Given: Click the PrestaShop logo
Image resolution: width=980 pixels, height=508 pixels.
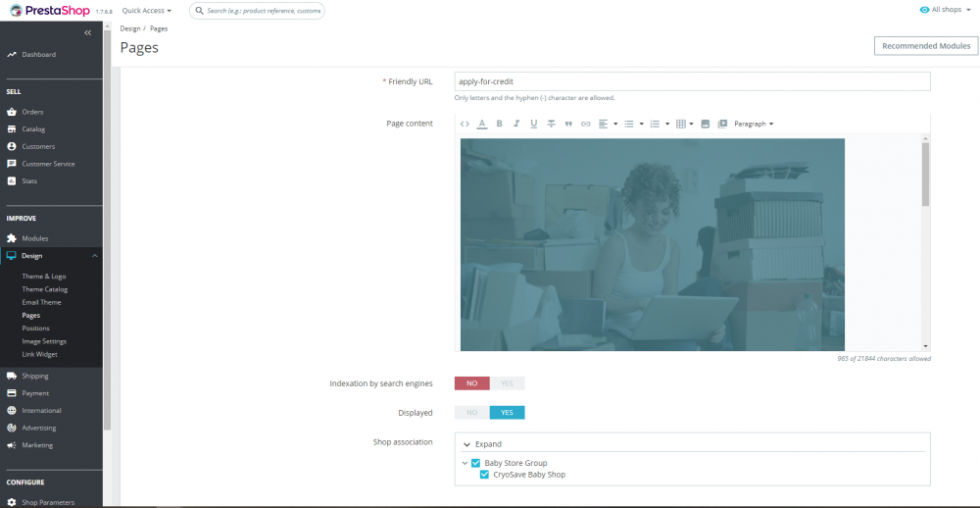Looking at the screenshot, I should [x=50, y=10].
